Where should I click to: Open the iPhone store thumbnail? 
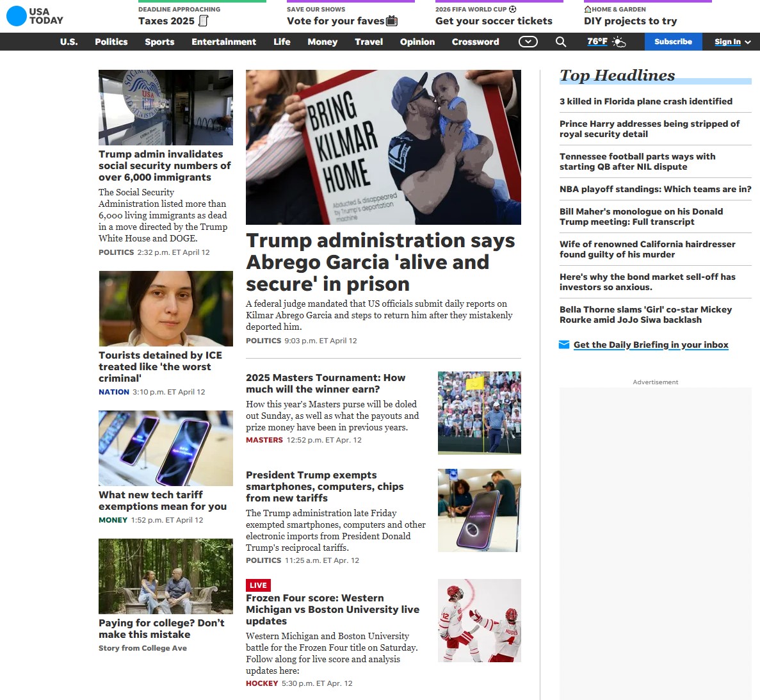coord(480,510)
